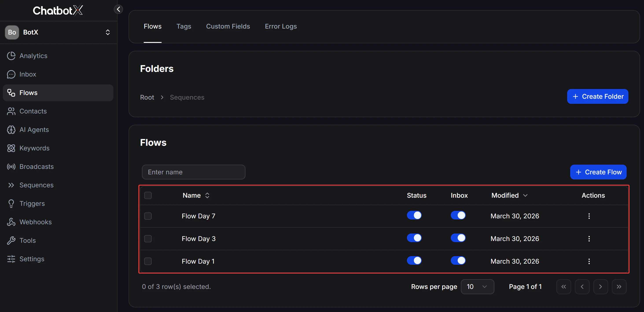Click the Root breadcrumb link
The height and width of the screenshot is (312, 644).
coord(147,97)
